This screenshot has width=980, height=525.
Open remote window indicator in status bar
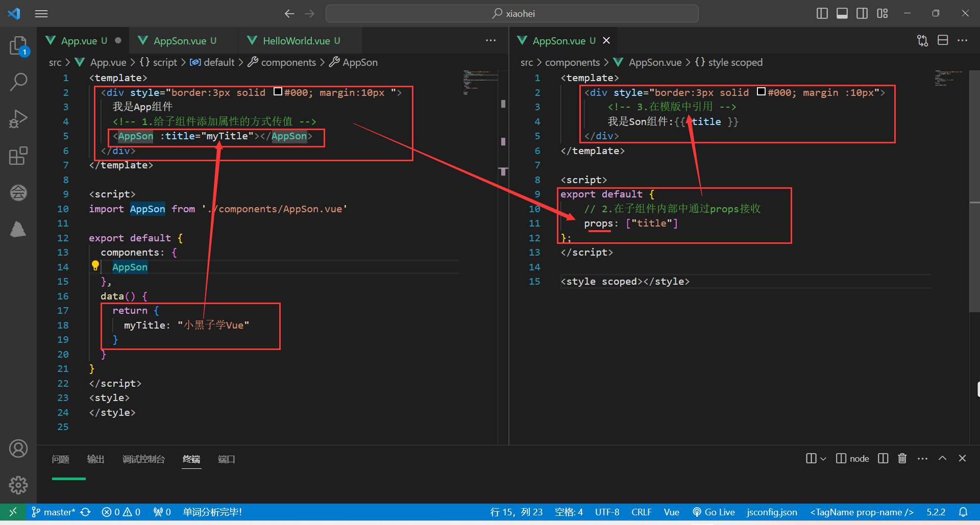tap(13, 512)
